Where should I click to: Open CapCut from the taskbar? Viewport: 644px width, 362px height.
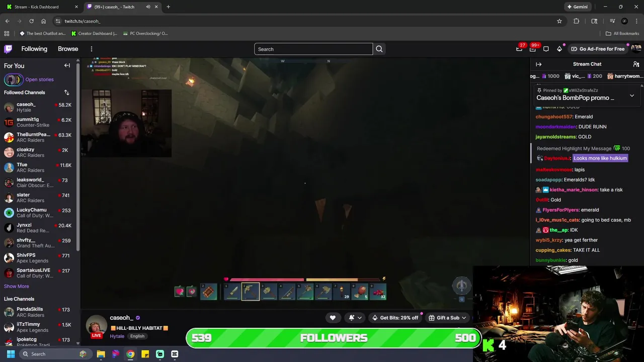[175, 354]
